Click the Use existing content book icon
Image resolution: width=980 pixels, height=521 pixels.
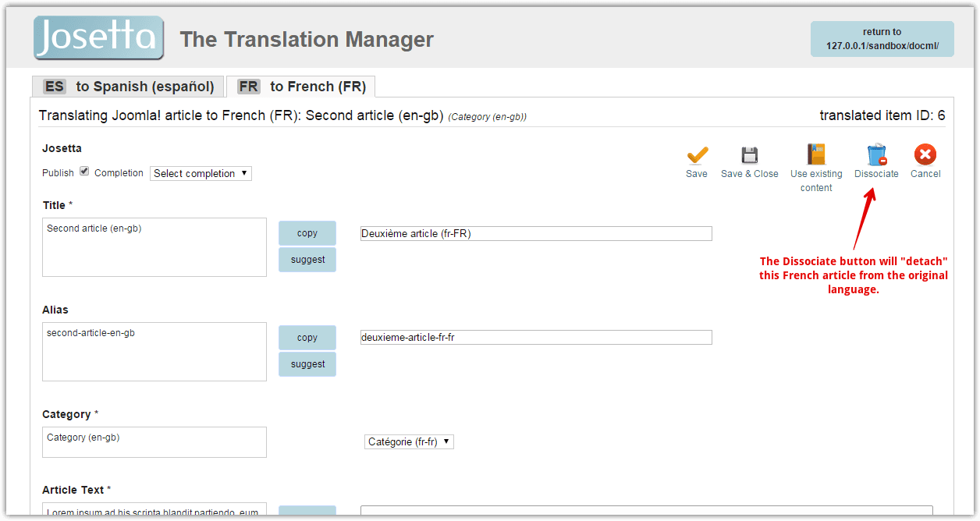point(816,154)
